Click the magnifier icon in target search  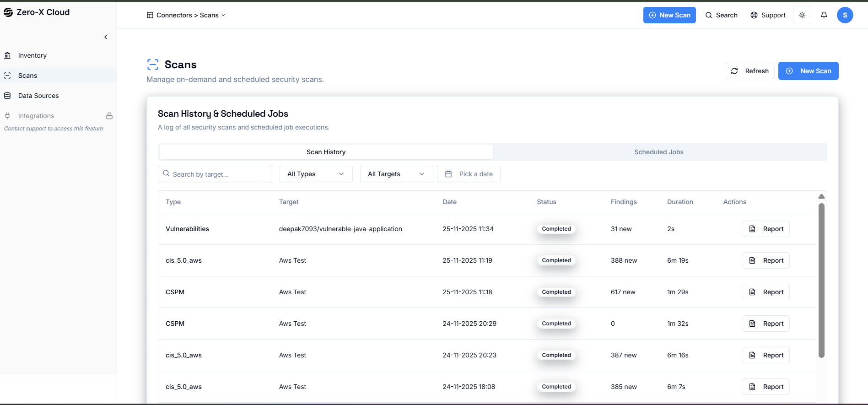(166, 173)
